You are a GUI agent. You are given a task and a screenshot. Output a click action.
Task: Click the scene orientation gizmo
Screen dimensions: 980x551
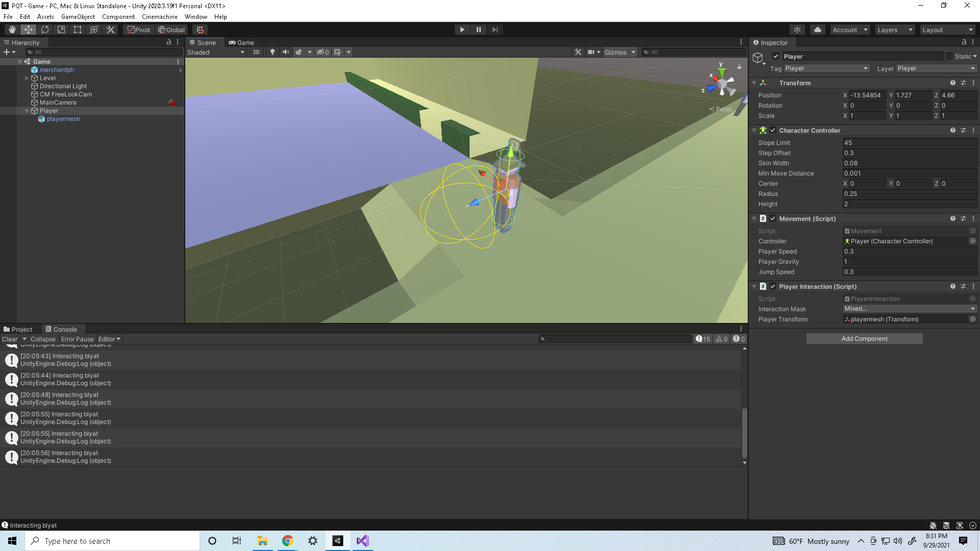pyautogui.click(x=722, y=84)
